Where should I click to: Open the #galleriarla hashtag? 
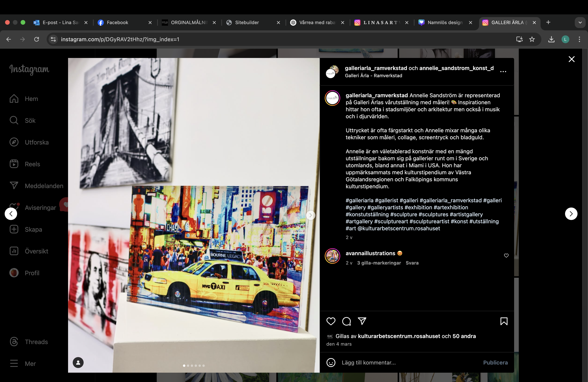pos(360,200)
